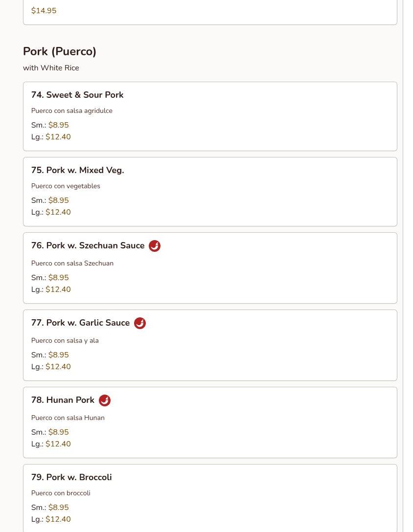Select the large $12.40 price for Hunan Pork
Viewport: 413px width, 532px height.
[x=58, y=444]
